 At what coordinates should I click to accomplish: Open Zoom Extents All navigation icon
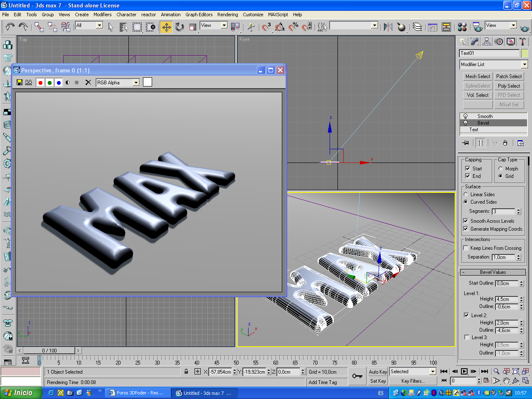point(525,372)
